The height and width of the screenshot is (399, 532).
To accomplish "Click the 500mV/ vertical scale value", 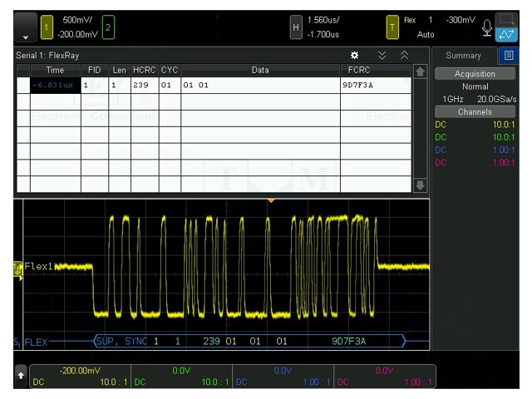I will [77, 20].
